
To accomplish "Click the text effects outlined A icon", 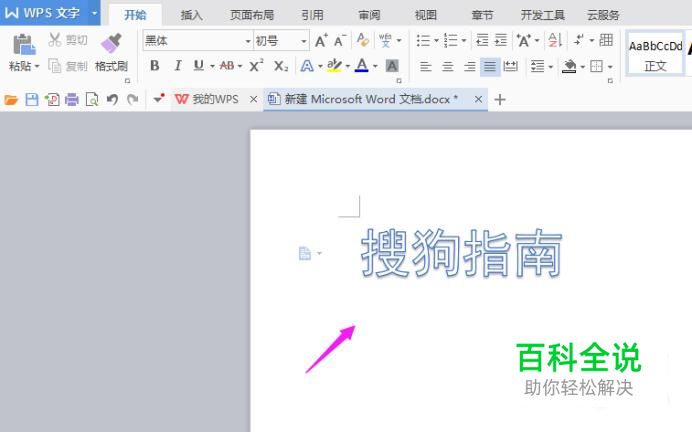I will [x=307, y=66].
